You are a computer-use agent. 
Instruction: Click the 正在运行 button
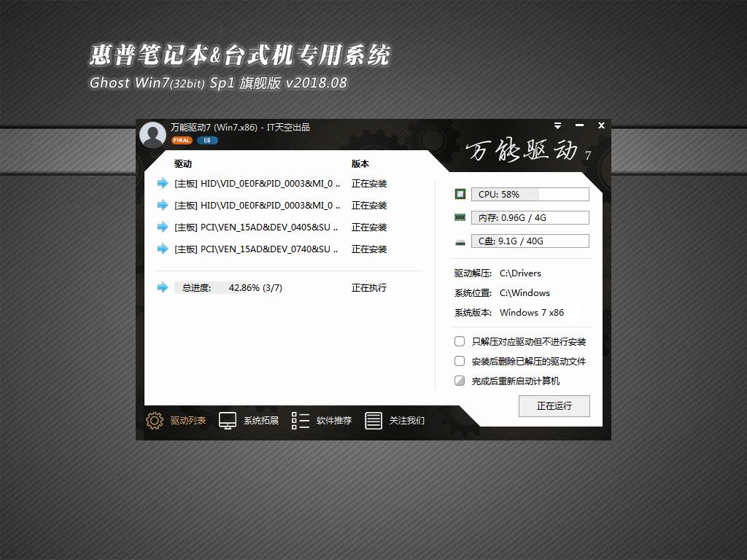[554, 406]
